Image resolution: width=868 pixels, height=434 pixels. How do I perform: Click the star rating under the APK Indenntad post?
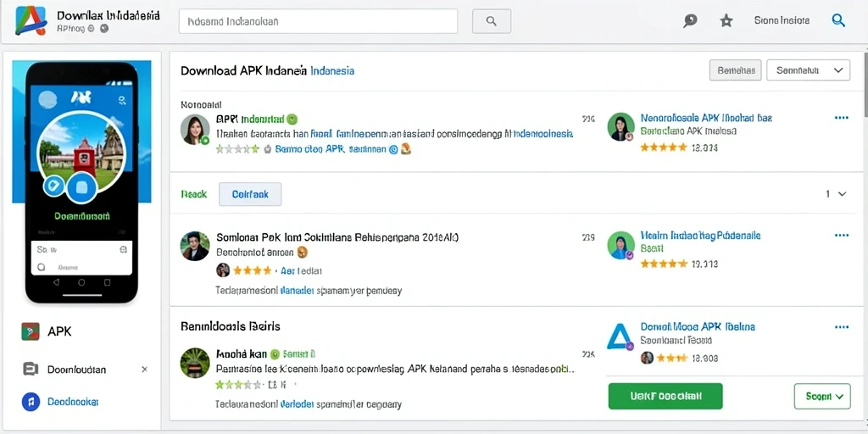[237, 149]
